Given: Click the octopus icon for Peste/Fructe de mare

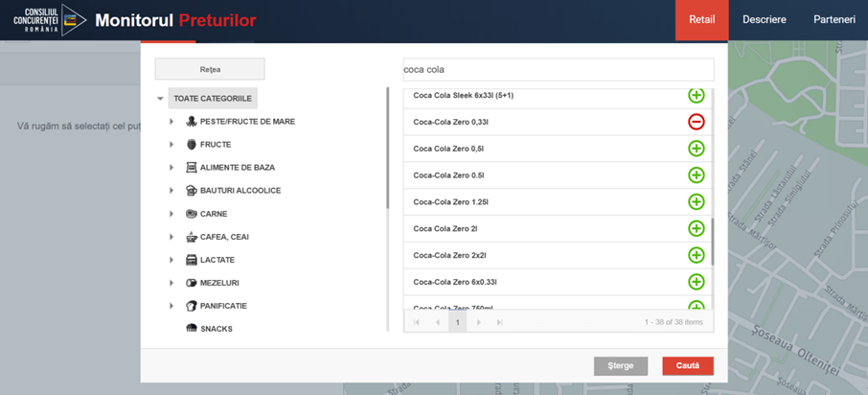Looking at the screenshot, I should pyautogui.click(x=191, y=122).
